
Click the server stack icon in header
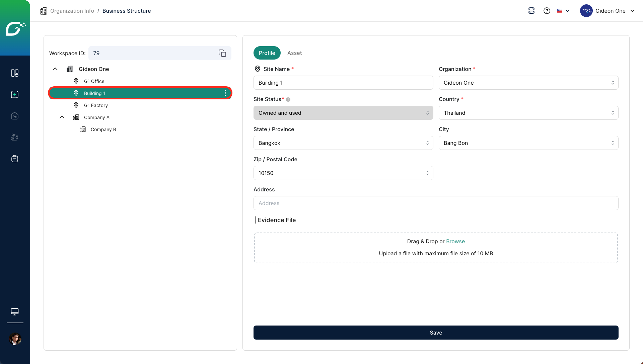pyautogui.click(x=531, y=11)
